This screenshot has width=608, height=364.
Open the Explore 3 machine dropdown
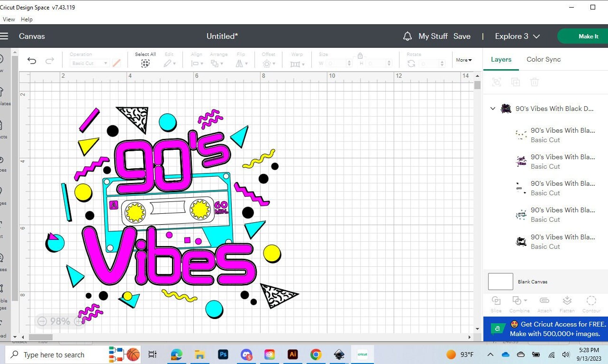pyautogui.click(x=517, y=36)
